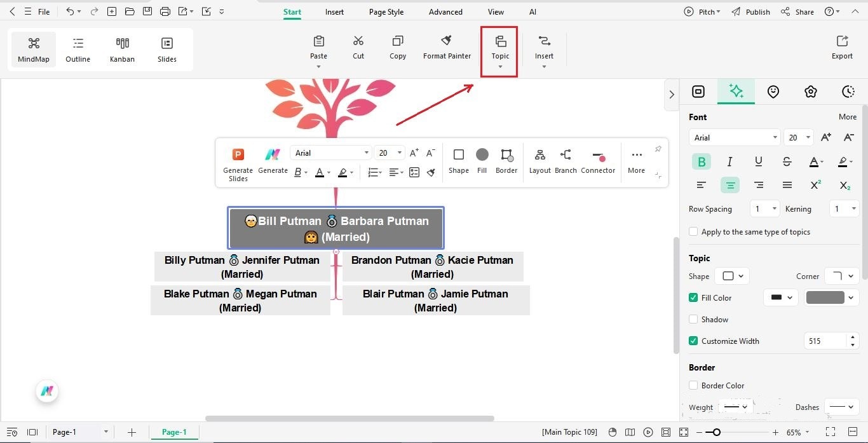Viewport: 868px width, 443px height.
Task: Open the Paste tool
Action: [x=318, y=48]
